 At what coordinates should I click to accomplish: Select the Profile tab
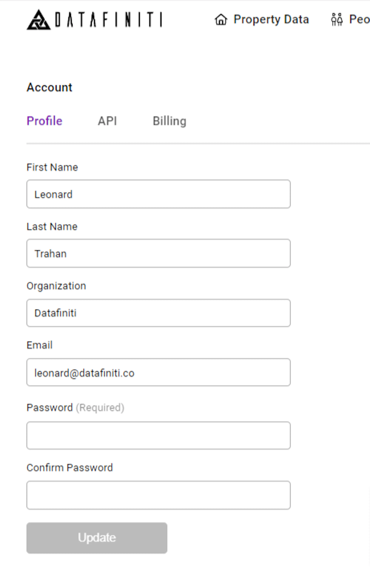point(45,121)
